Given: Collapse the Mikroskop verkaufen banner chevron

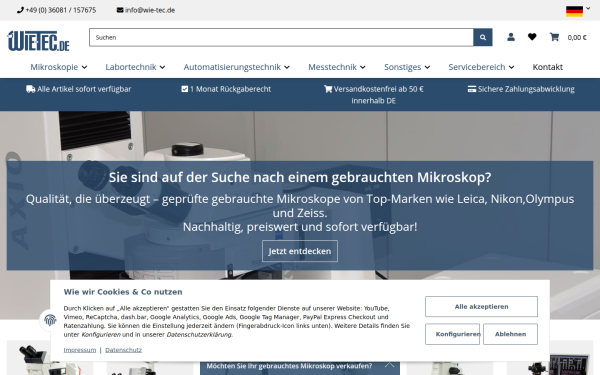Looking at the screenshot, I should 389,364.
